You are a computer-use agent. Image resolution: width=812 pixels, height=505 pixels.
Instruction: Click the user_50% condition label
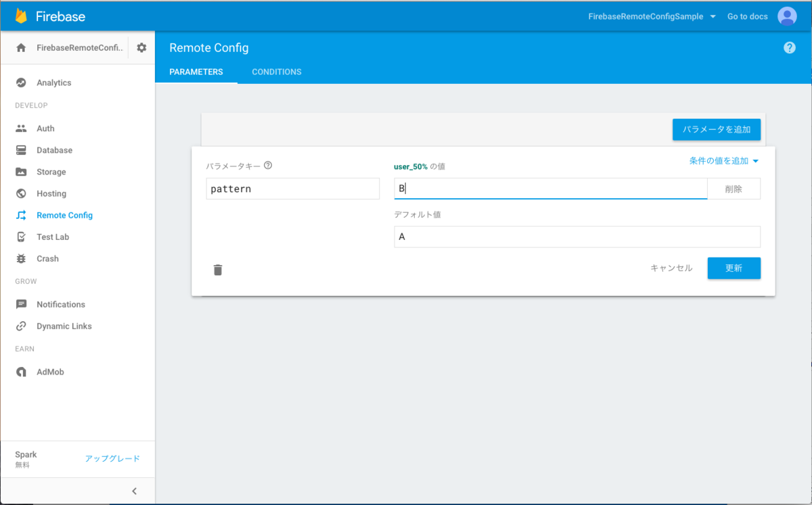(x=411, y=166)
